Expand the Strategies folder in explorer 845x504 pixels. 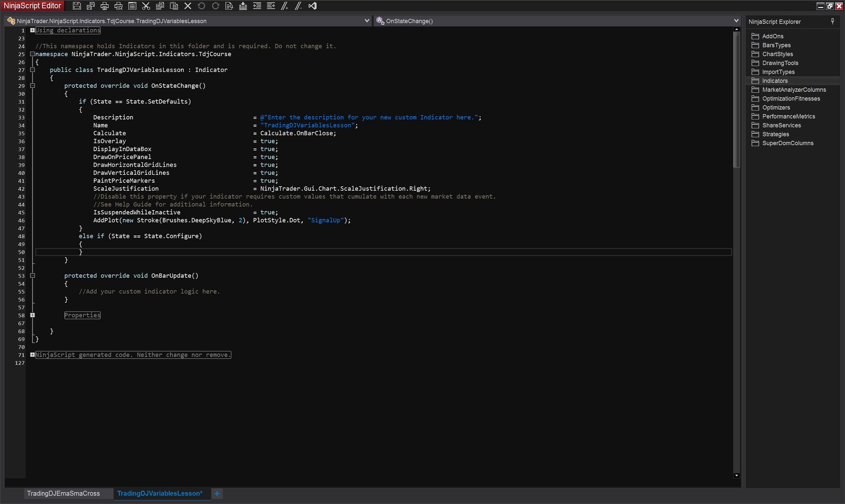(x=775, y=134)
